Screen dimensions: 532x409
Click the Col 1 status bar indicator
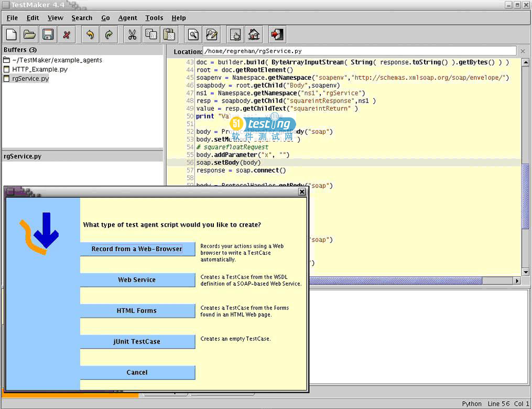click(522, 404)
